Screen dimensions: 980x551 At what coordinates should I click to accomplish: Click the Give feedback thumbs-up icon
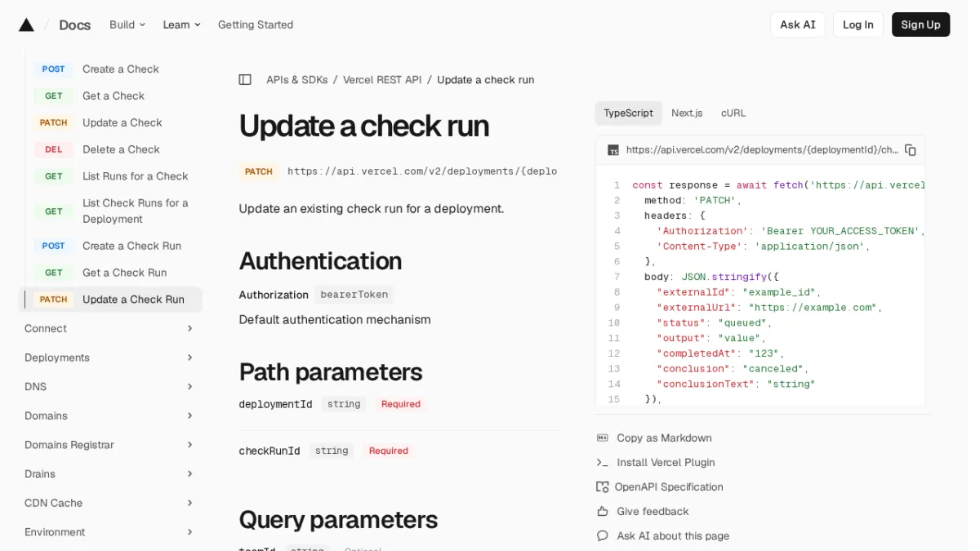click(x=603, y=512)
